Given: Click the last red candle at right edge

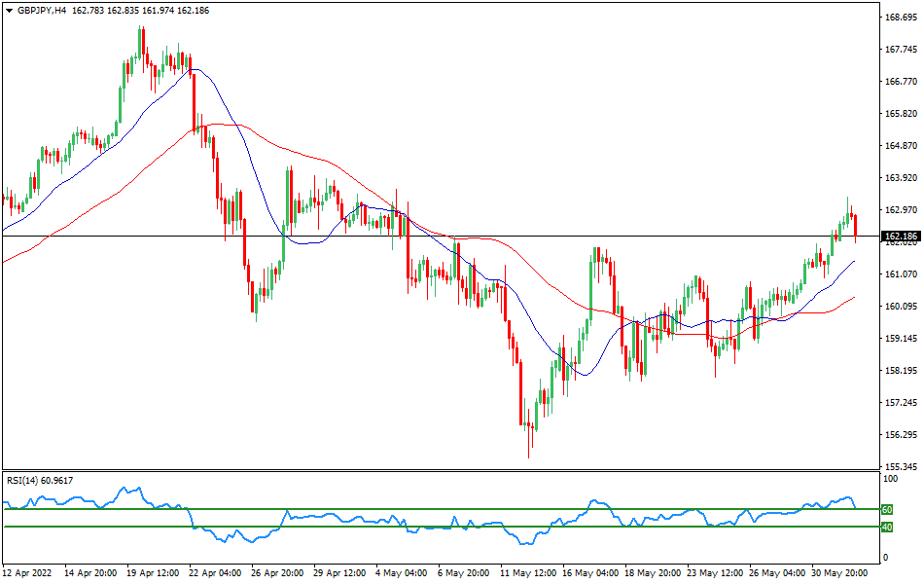Looking at the screenshot, I should [x=856, y=227].
